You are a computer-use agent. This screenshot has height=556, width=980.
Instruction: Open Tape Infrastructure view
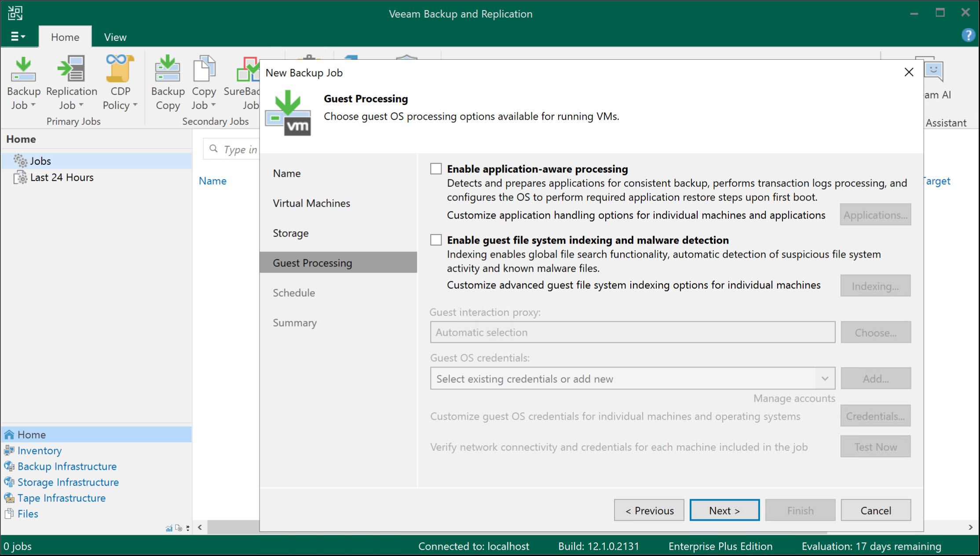(61, 498)
